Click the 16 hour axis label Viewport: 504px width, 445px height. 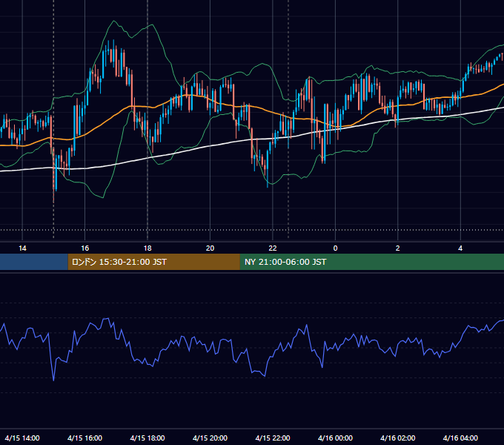84,248
